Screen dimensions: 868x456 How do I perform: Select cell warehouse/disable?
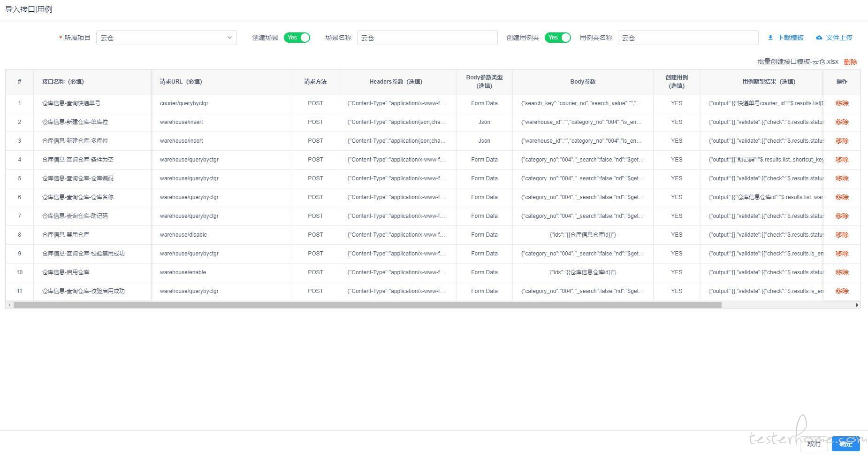tap(221, 235)
